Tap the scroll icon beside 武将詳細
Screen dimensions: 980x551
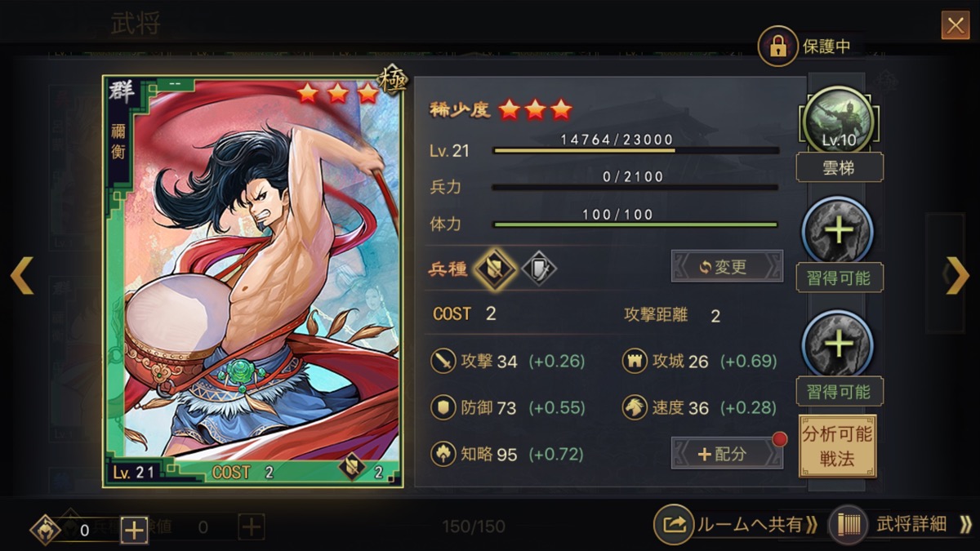point(848,525)
